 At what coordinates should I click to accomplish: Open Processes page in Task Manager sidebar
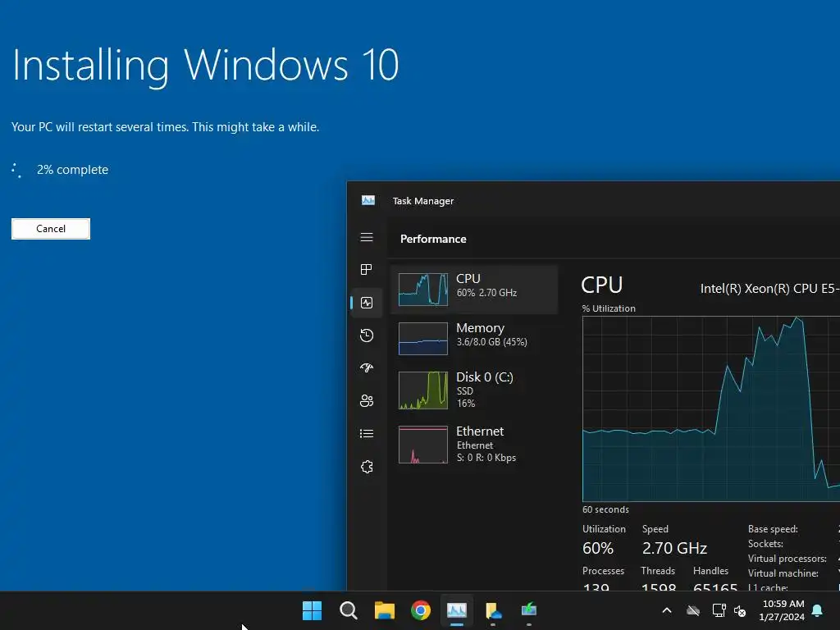click(x=367, y=269)
